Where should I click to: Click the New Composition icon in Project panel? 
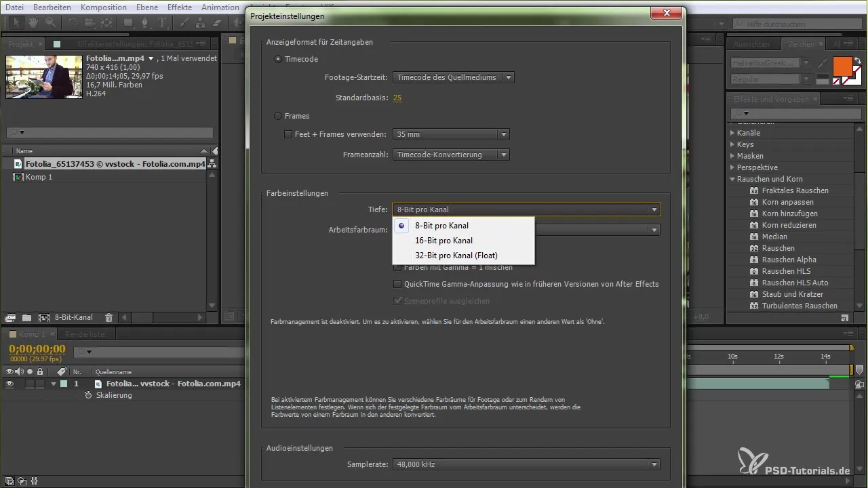tap(43, 317)
